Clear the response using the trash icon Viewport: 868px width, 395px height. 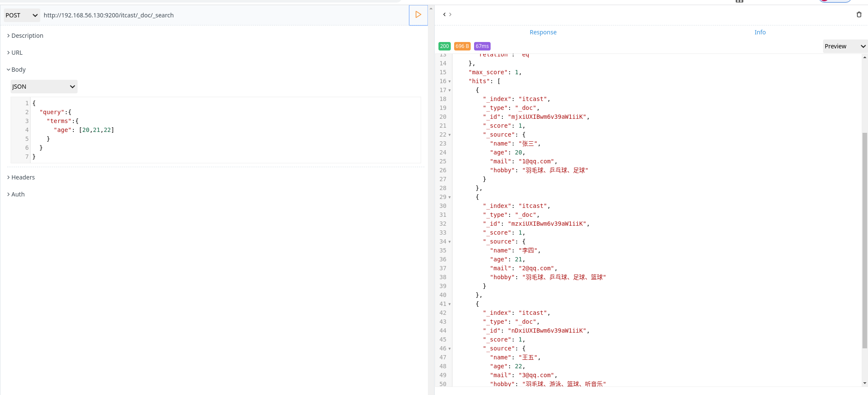coord(859,14)
